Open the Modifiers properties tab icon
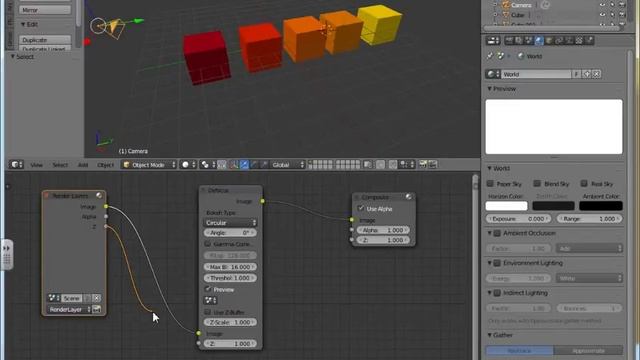 click(x=569, y=40)
